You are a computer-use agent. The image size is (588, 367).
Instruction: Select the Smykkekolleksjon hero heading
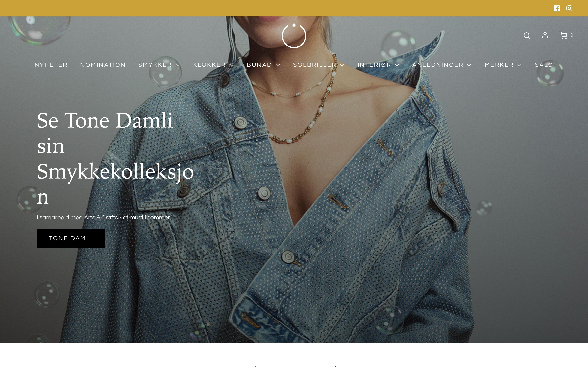[x=115, y=158]
